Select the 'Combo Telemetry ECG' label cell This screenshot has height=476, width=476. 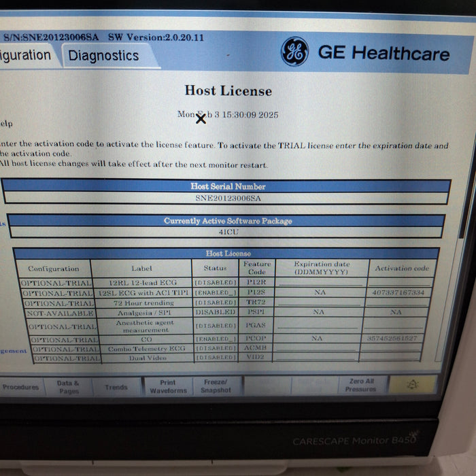[x=147, y=348]
